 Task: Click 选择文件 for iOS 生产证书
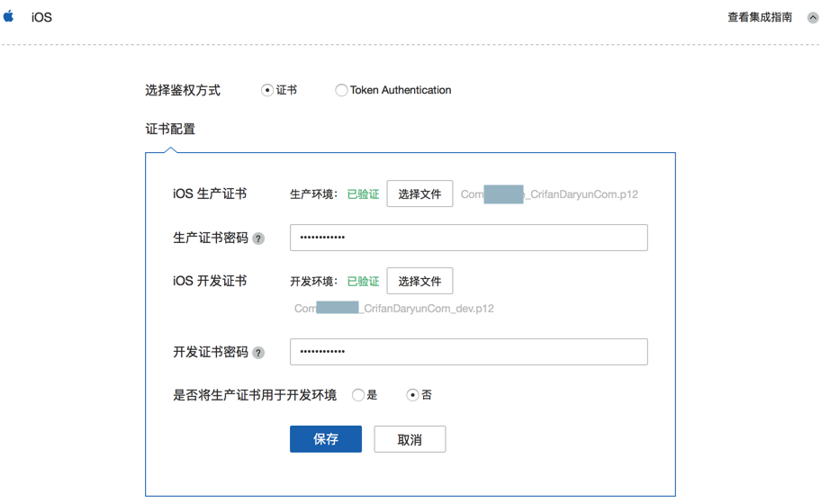(420, 193)
